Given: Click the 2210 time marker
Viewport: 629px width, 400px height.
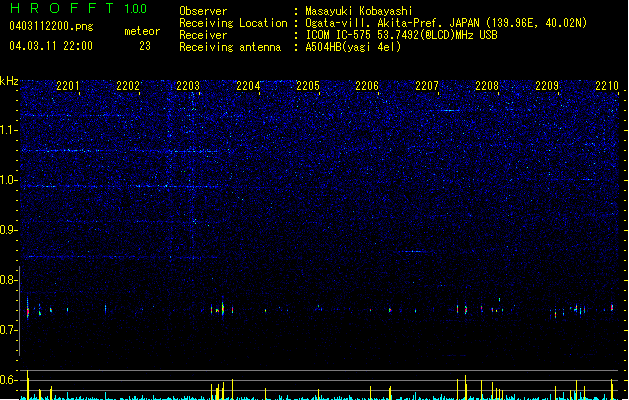Looking at the screenshot, I should (607, 86).
